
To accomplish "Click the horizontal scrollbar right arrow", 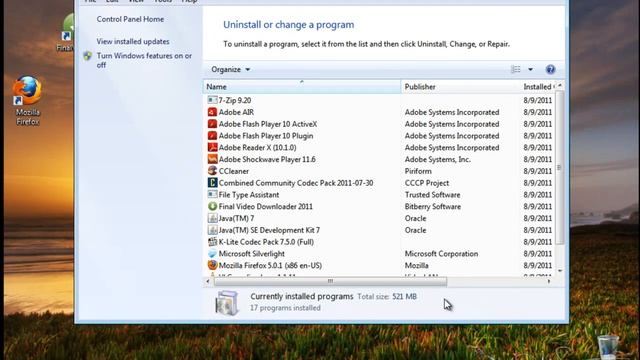I will coord(549,281).
